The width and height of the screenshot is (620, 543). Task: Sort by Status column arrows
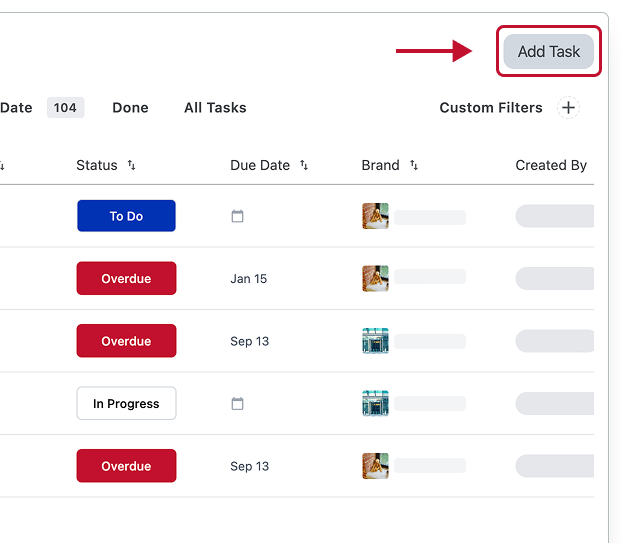[132, 166]
